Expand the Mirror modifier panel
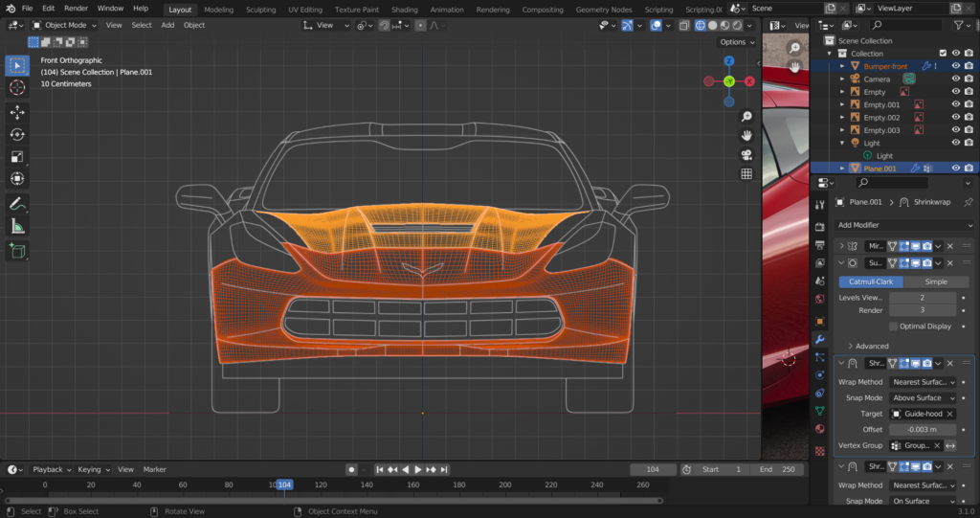The width and height of the screenshot is (980, 518). click(842, 246)
